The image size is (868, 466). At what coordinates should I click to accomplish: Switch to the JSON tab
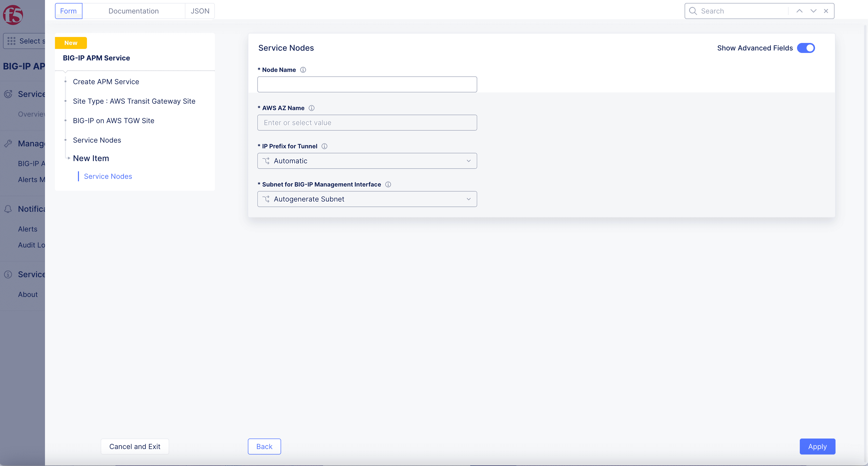(200, 11)
